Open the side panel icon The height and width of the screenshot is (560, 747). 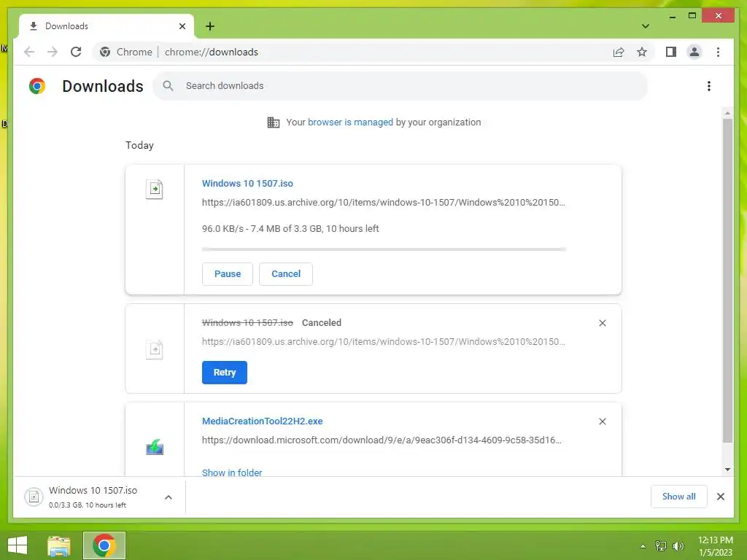click(x=671, y=52)
